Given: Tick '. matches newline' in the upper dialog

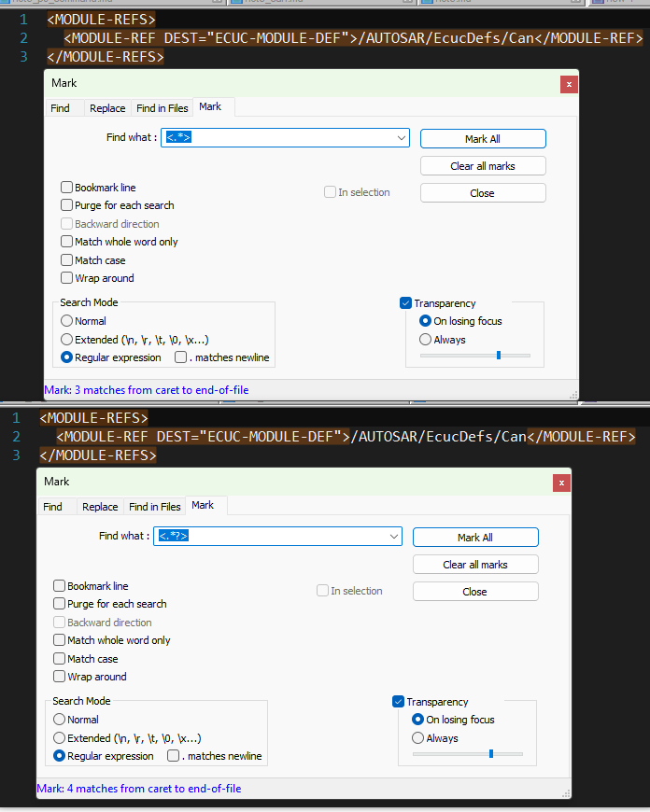Looking at the screenshot, I should [181, 357].
